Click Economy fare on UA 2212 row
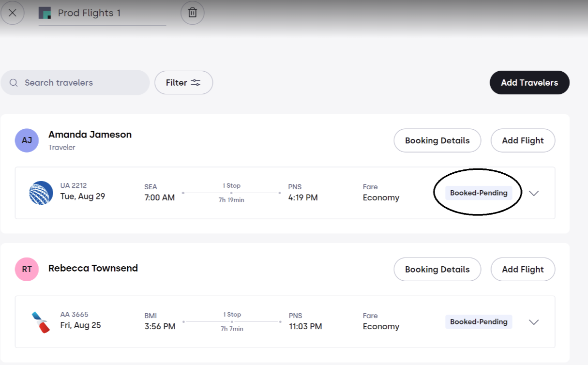The image size is (588, 365). coord(381,198)
